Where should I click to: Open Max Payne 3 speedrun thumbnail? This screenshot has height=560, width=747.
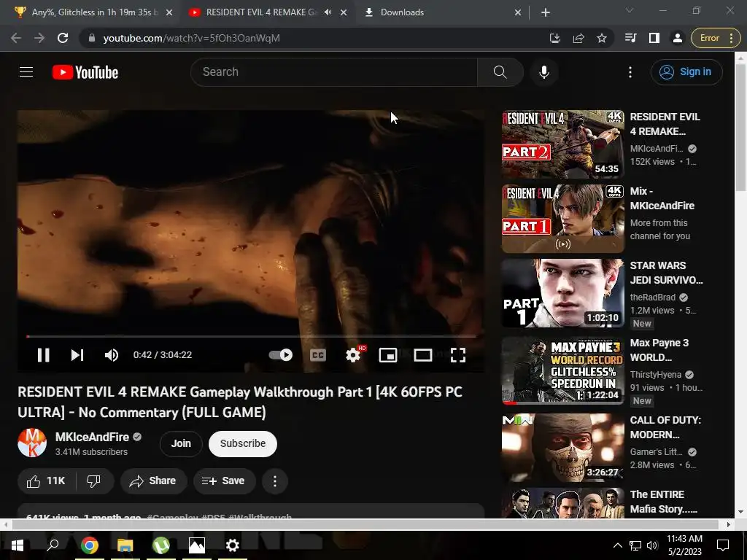[x=562, y=370]
